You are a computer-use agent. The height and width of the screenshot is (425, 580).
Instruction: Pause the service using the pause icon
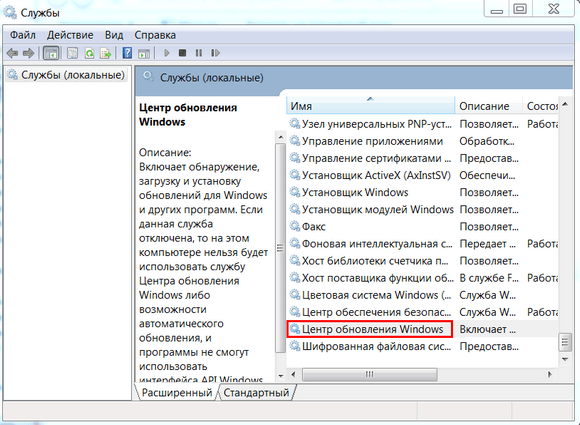tap(199, 53)
